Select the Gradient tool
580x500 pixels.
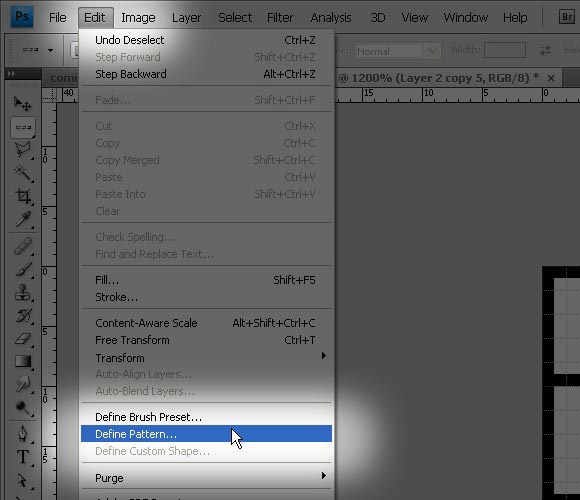pyautogui.click(x=23, y=361)
